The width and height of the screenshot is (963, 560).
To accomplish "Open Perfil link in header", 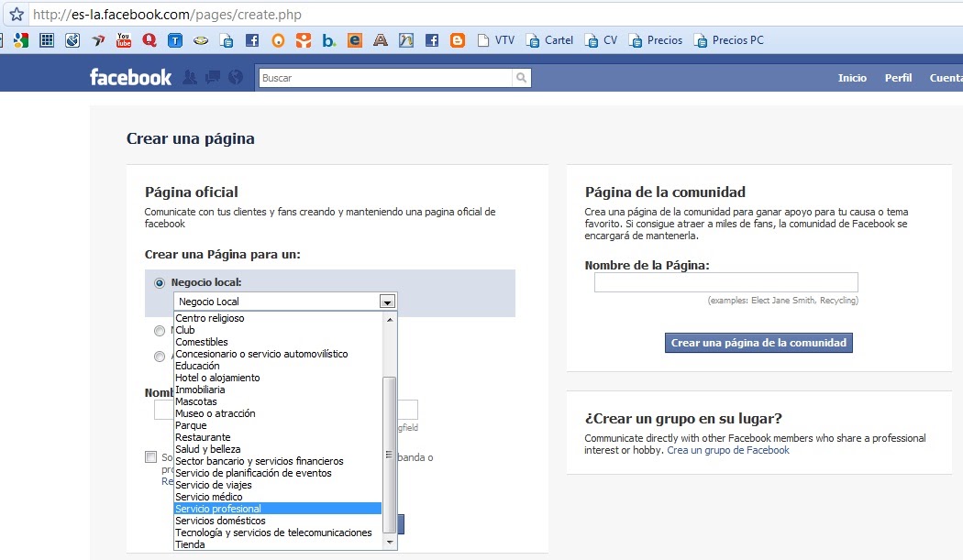I will 899,78.
